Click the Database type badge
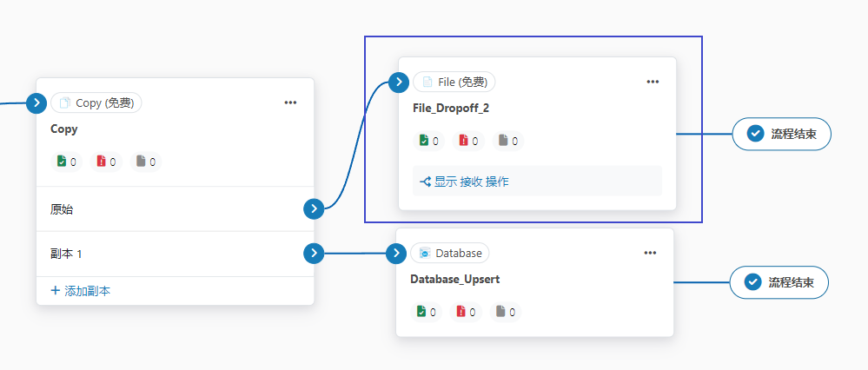Viewport: 868px width, 370px height. 450,254
